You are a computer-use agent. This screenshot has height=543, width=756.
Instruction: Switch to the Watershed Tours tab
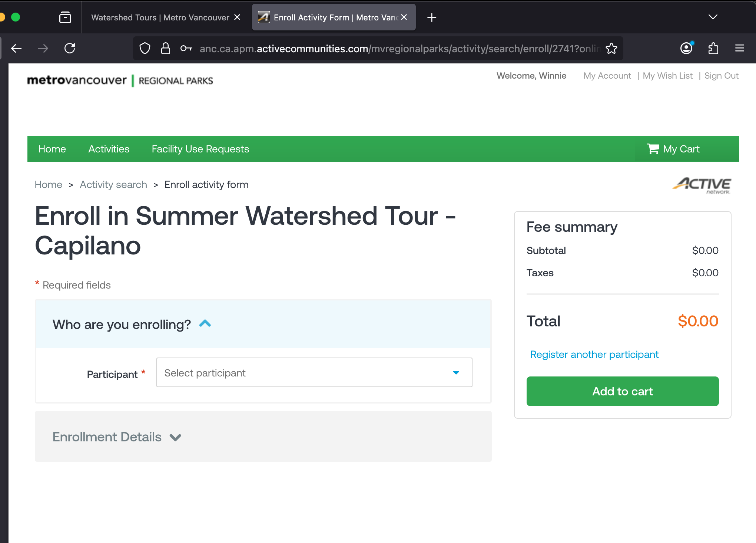[x=160, y=17]
